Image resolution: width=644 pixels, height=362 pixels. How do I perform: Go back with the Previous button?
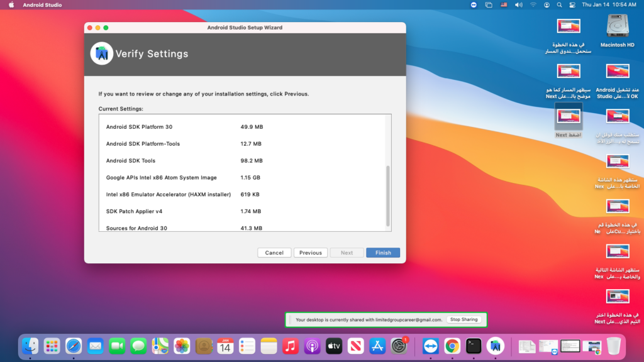coord(311,253)
